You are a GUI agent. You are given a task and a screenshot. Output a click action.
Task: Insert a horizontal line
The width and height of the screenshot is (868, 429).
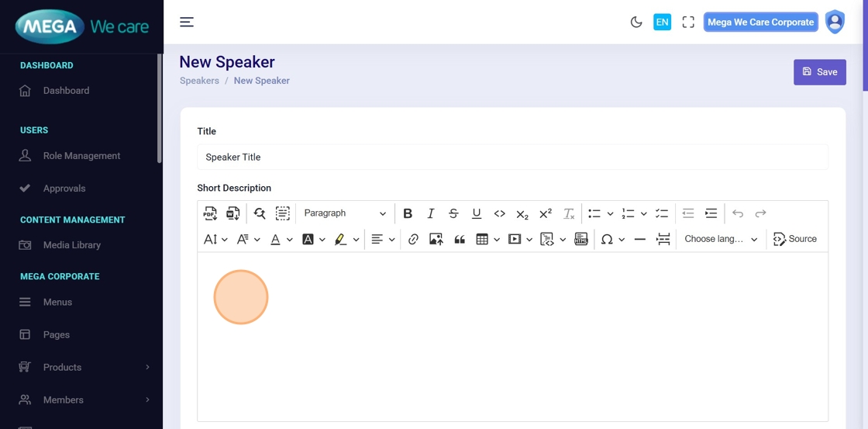tap(639, 240)
